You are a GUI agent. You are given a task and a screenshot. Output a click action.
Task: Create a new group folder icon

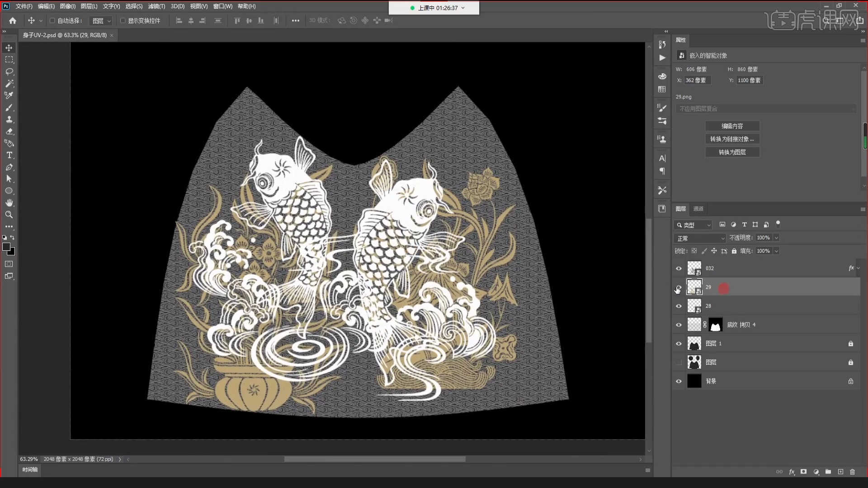[828, 472]
